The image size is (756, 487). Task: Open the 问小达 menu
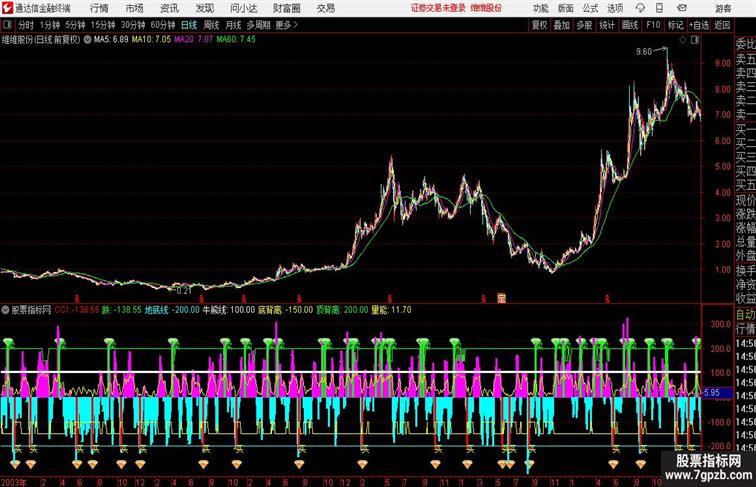[243, 8]
